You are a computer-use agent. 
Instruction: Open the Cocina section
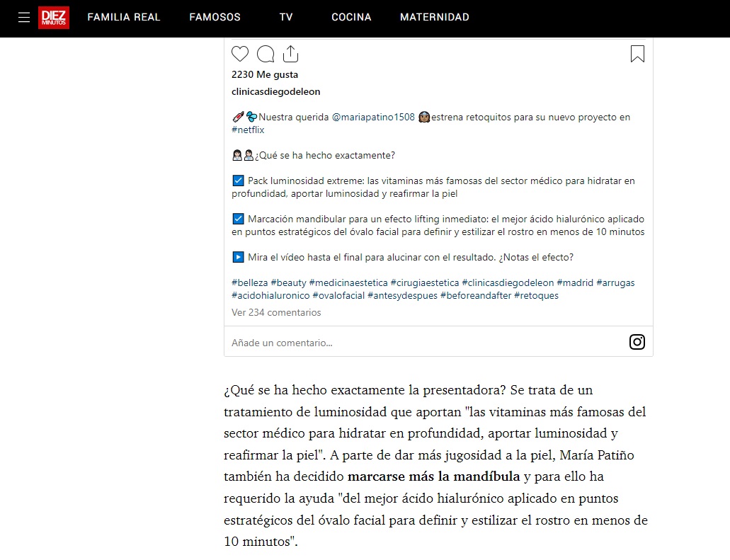point(351,17)
